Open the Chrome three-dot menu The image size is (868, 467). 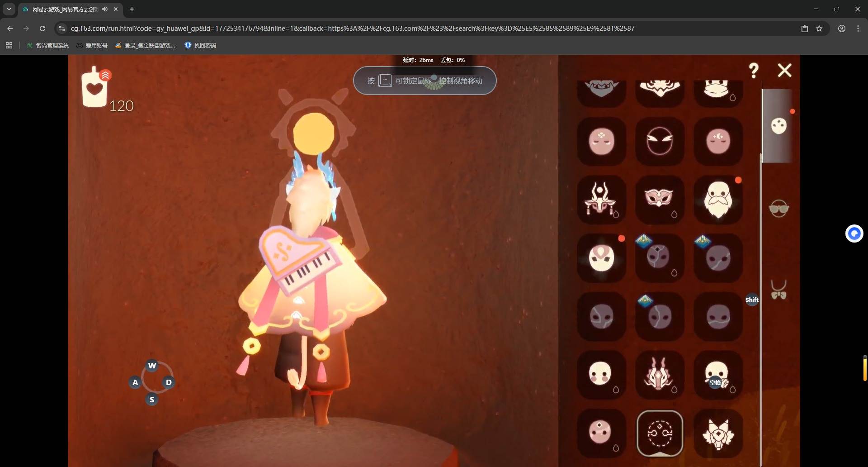point(858,29)
